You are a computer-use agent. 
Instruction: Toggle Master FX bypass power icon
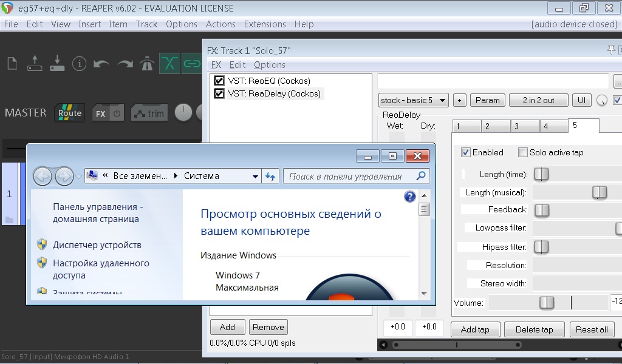117,113
